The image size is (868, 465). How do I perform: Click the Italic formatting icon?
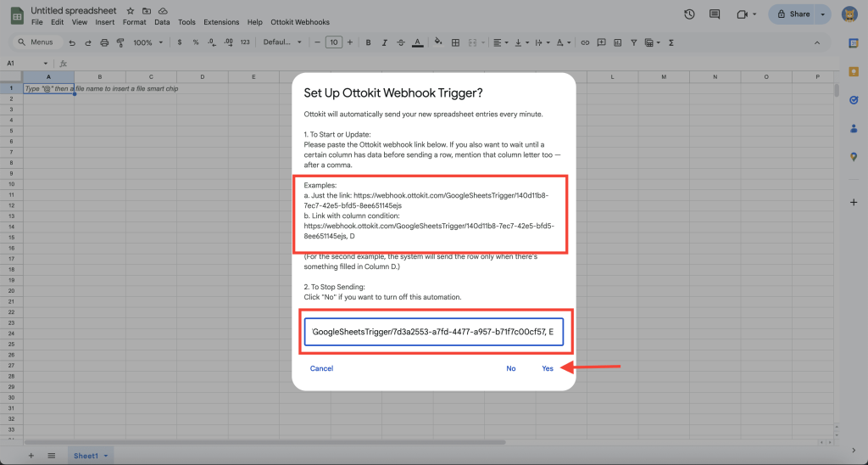tap(384, 42)
